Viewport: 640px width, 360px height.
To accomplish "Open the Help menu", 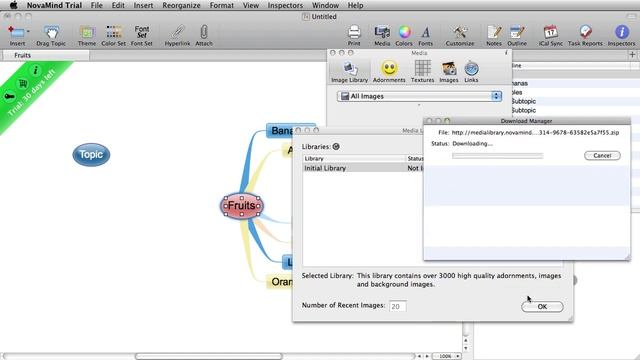I will pyautogui.click(x=355, y=5).
